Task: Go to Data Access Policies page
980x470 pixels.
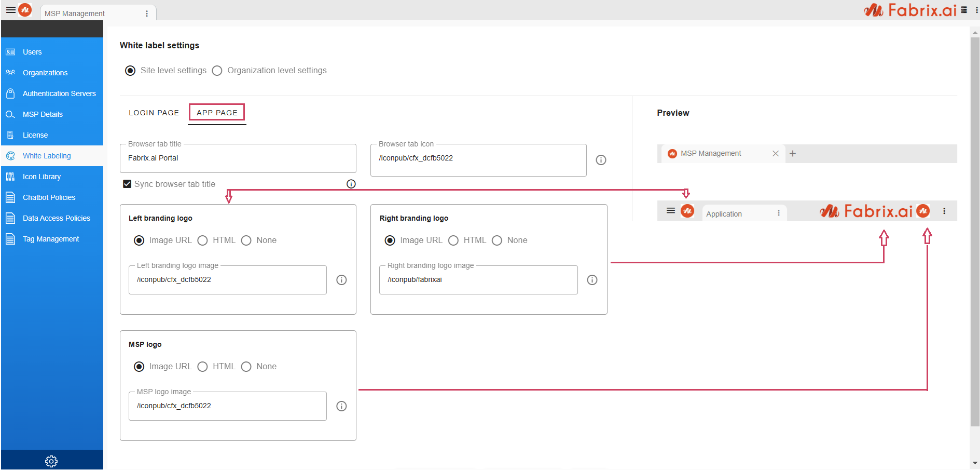Action: point(56,218)
